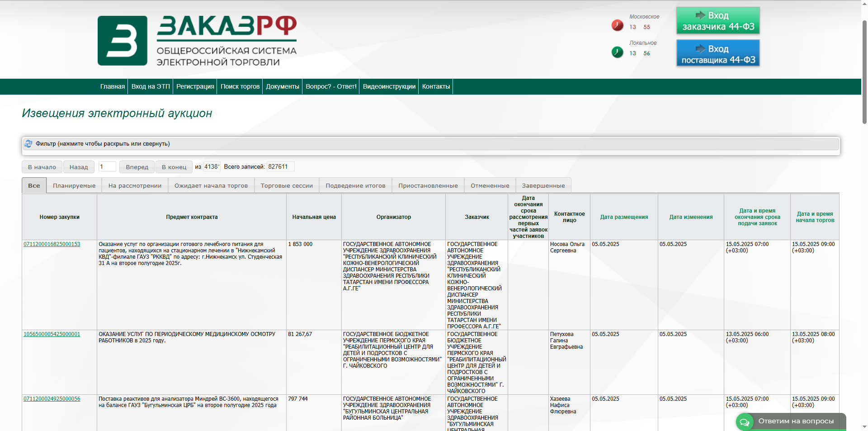The image size is (868, 431).
Task: Open purchase 0711200024925000056
Action: (x=52, y=399)
